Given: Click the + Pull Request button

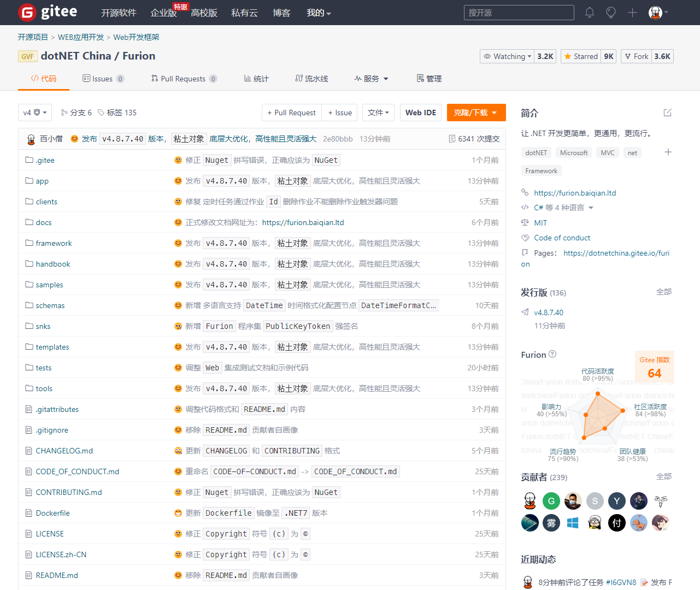Looking at the screenshot, I should tap(292, 113).
